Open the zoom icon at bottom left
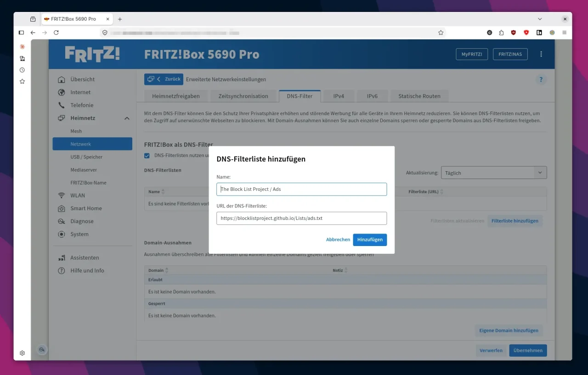 (x=42, y=350)
